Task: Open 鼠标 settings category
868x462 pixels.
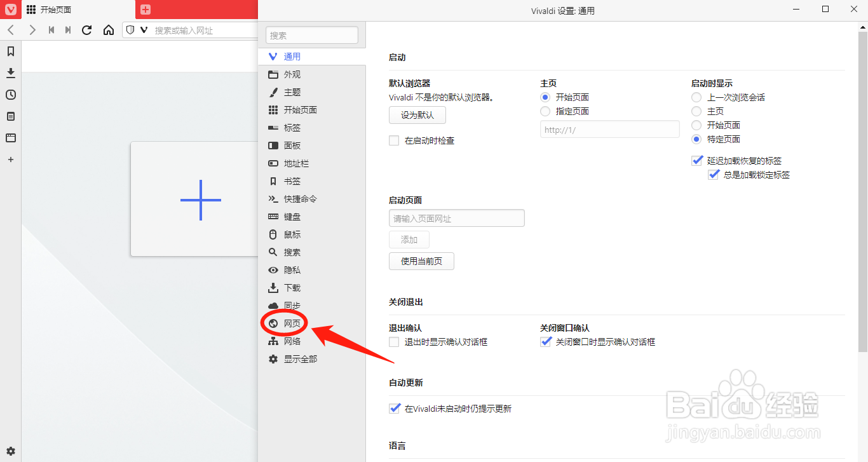Action: 312,234
